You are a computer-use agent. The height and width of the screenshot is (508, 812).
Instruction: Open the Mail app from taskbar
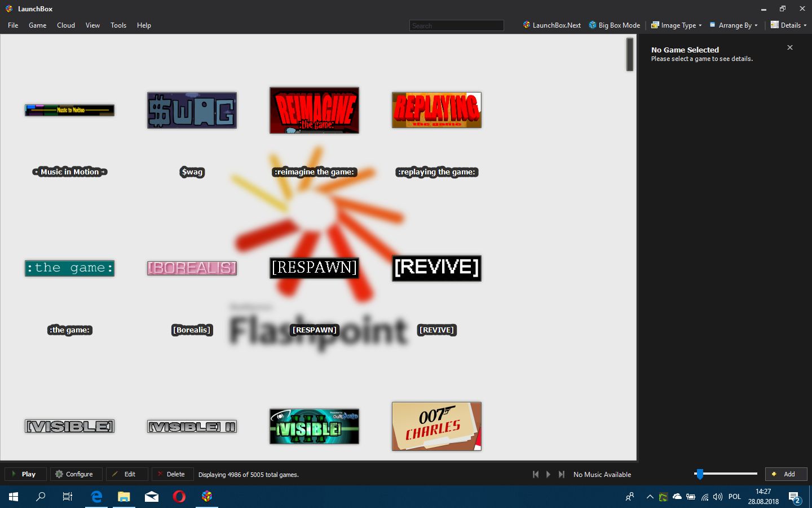pyautogui.click(x=152, y=497)
